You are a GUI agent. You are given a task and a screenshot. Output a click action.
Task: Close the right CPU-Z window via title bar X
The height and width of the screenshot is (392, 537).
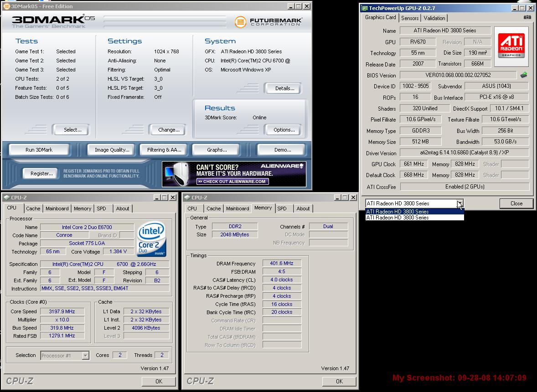(353, 198)
